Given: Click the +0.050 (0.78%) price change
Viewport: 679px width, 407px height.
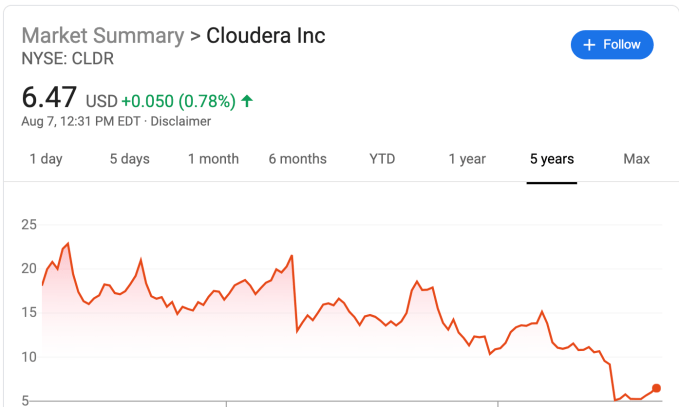Looking at the screenshot, I should (x=178, y=101).
